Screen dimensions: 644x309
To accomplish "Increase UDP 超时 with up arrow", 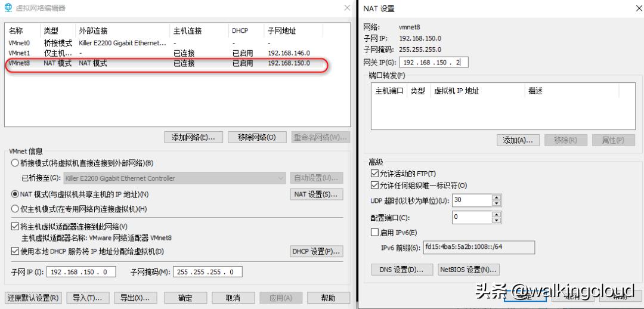I will pos(497,197).
